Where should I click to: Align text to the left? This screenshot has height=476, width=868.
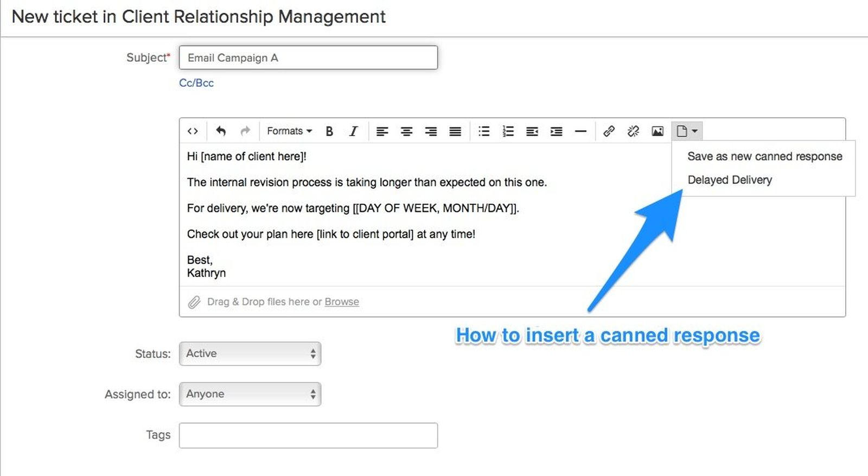382,131
